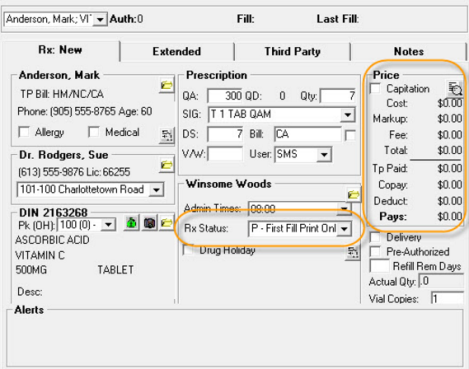
Task: Select the Rx: New tab
Action: pyautogui.click(x=60, y=50)
